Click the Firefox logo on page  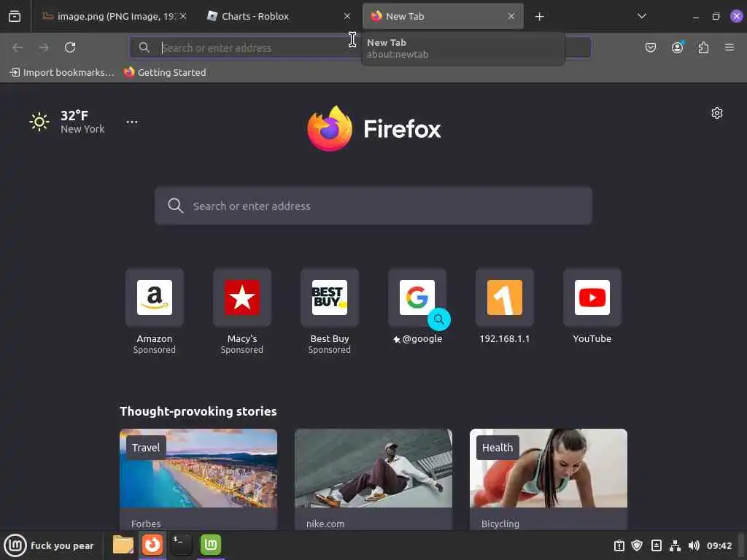click(374, 128)
